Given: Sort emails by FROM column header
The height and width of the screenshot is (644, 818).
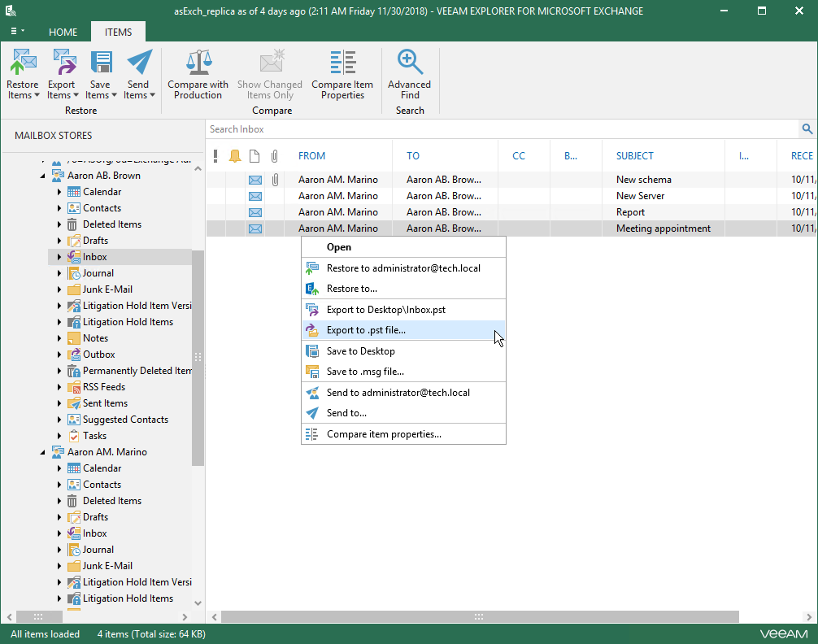Looking at the screenshot, I should point(311,156).
